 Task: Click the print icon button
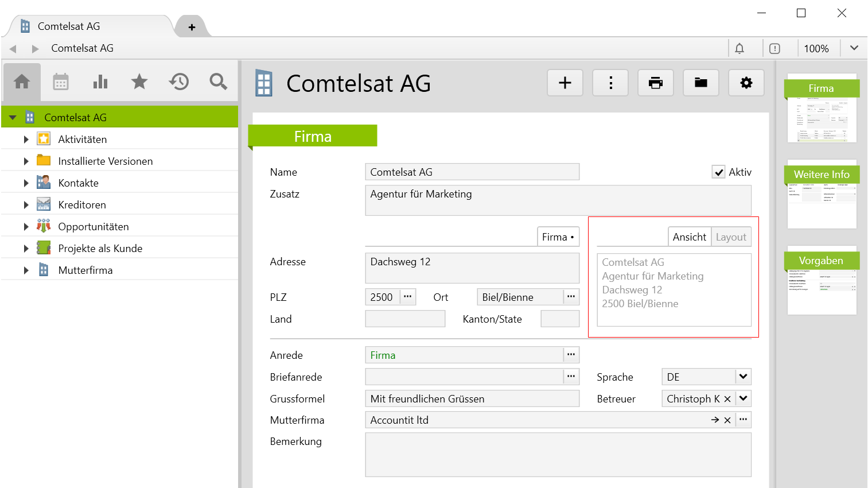[x=655, y=83]
